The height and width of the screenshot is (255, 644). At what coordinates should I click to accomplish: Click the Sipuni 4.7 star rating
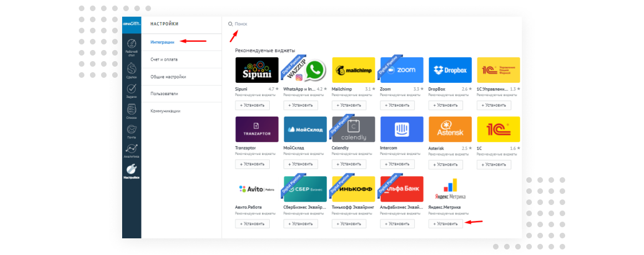pyautogui.click(x=274, y=89)
